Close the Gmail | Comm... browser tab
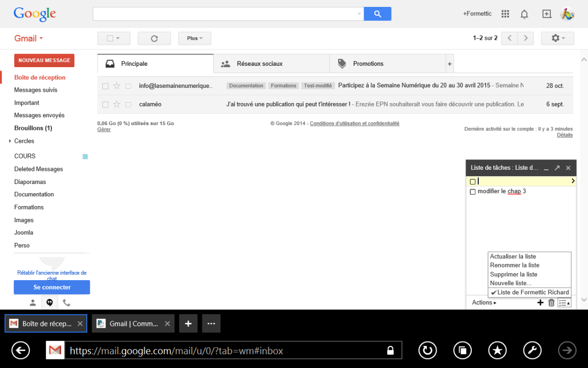The height and width of the screenshot is (368, 588). [x=168, y=324]
